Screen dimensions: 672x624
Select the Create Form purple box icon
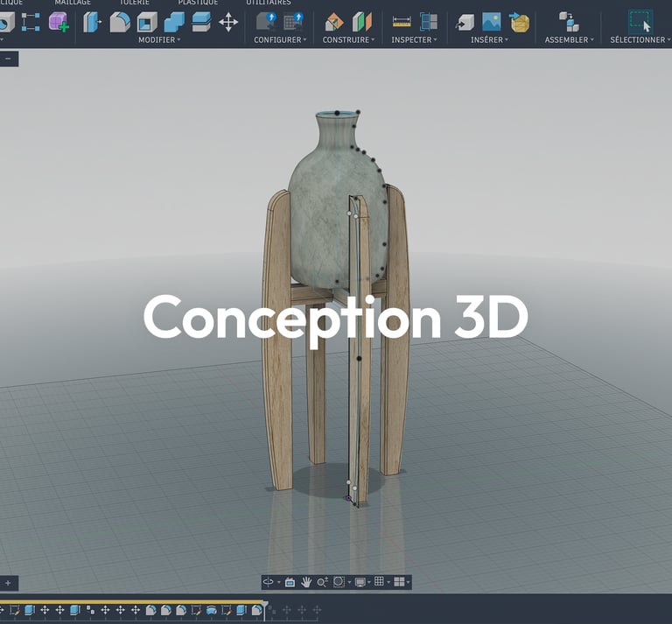(x=59, y=22)
